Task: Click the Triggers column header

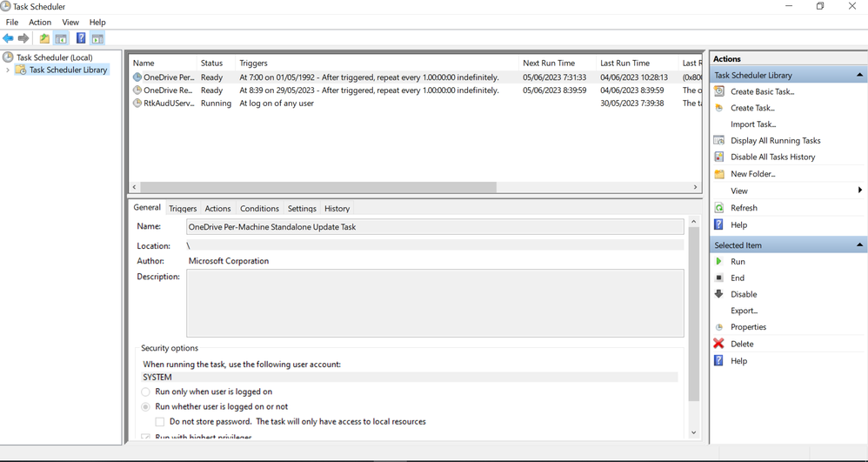Action: coord(377,64)
